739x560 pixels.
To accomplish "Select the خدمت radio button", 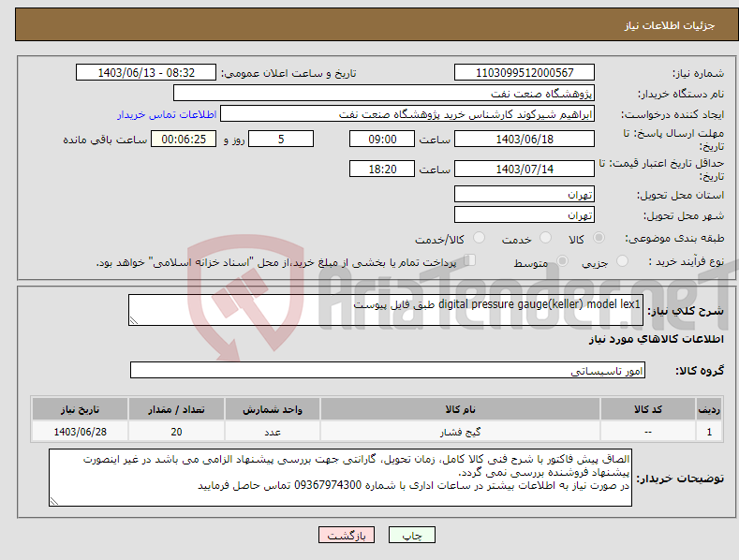I will 545,238.
